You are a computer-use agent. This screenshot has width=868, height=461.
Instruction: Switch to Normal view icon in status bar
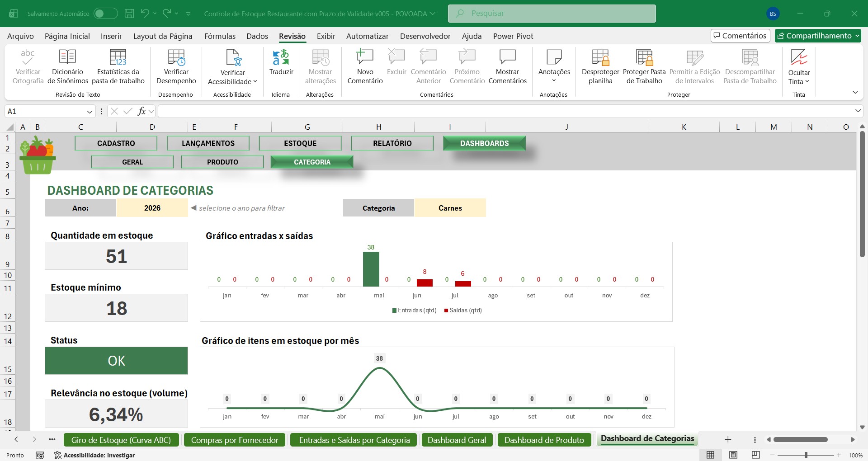[711, 455]
